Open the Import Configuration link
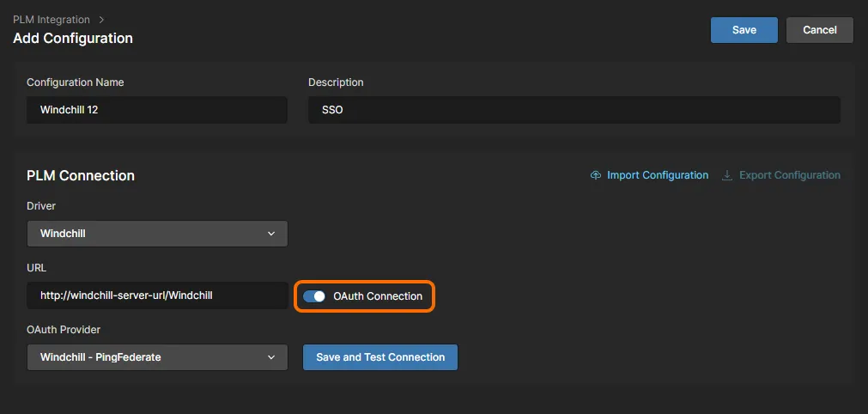This screenshot has height=414, width=868. tap(658, 175)
